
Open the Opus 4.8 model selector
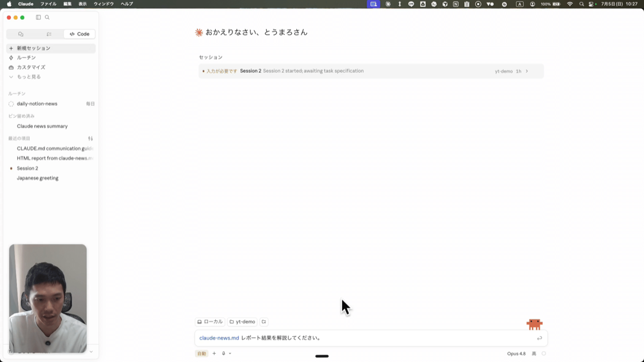(x=516, y=354)
